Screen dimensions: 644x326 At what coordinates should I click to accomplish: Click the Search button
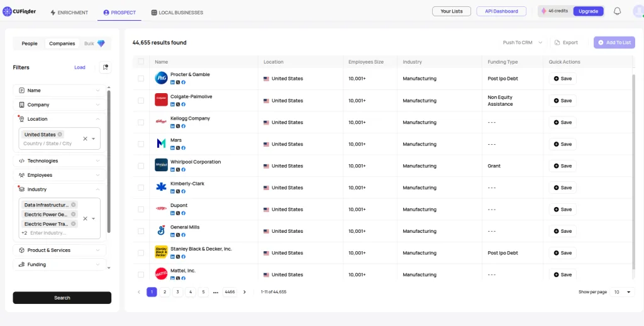(62, 298)
